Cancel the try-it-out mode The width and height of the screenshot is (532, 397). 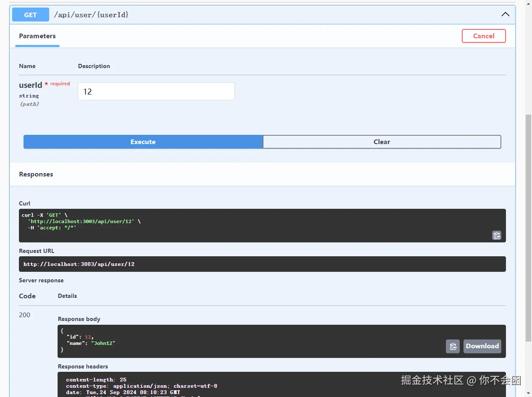(x=484, y=36)
